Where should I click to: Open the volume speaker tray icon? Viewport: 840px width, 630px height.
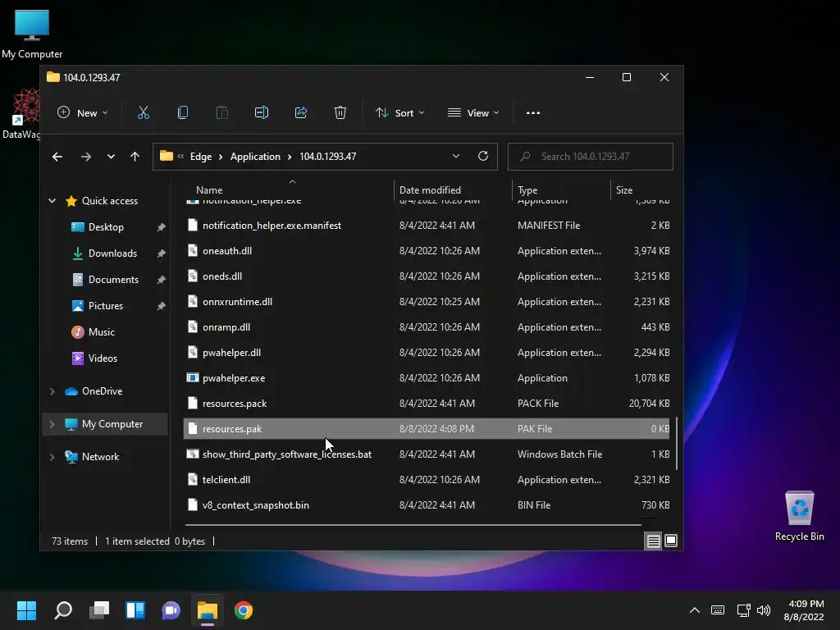click(764, 610)
